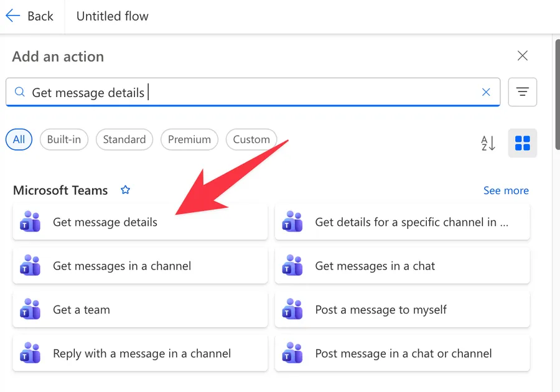Viewport: 560px width, 392px height.
Task: Click Teams icon beside Reply with a message
Action: [x=30, y=353]
